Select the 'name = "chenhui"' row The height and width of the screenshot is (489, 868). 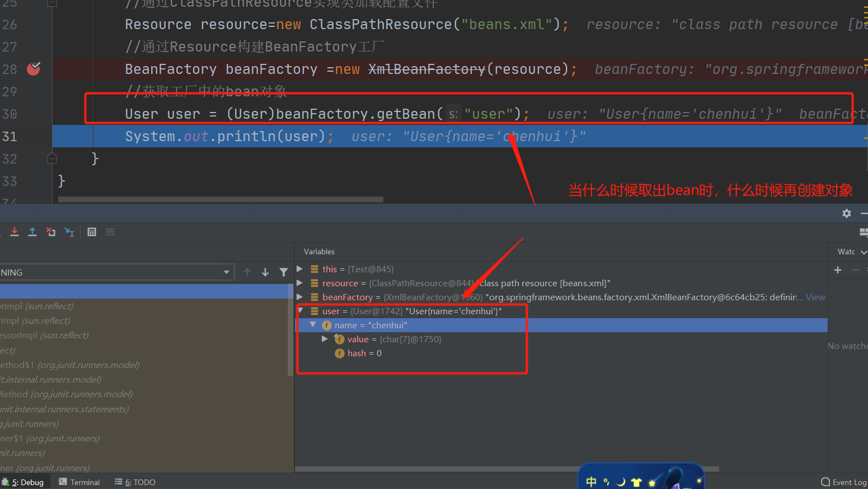coord(561,325)
